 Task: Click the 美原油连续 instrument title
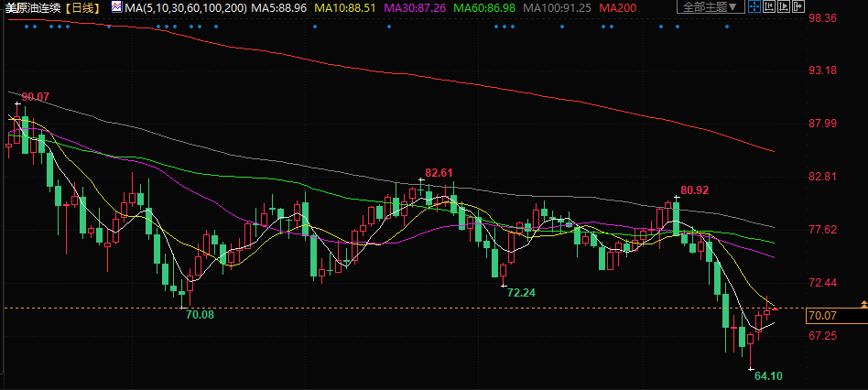point(31,7)
